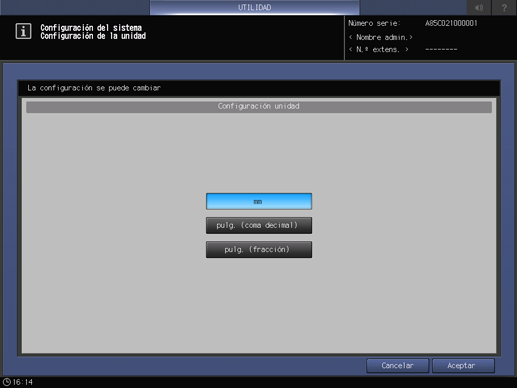Click the Número serie label
This screenshot has height=388, width=517.
click(x=374, y=23)
